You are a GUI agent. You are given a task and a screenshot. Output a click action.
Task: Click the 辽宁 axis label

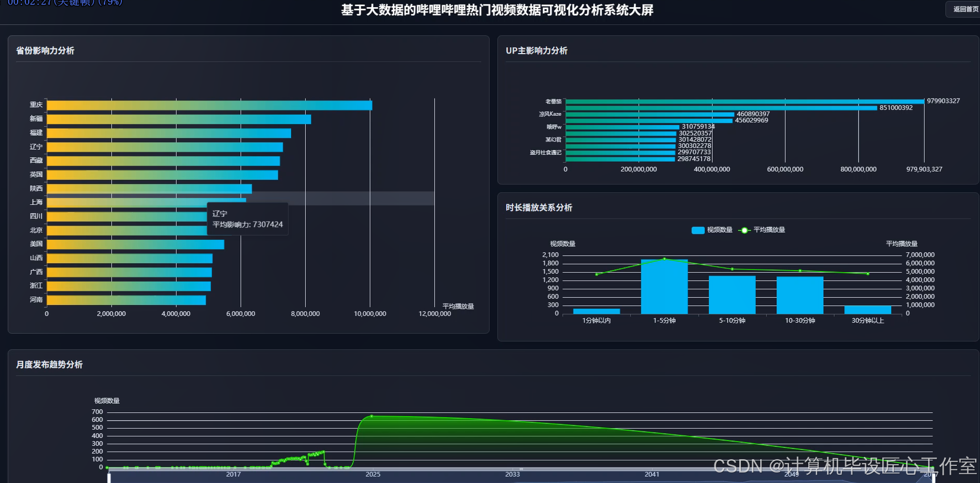pos(36,146)
